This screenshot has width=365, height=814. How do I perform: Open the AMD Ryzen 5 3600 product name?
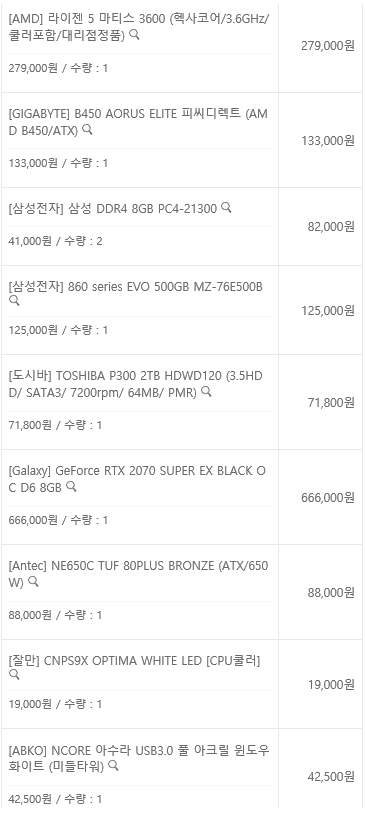[139, 28]
